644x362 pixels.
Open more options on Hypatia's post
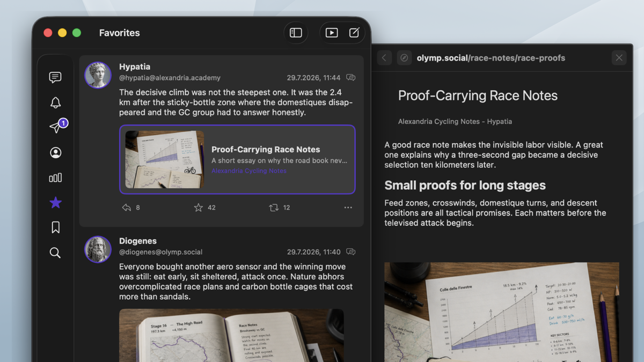(x=348, y=208)
